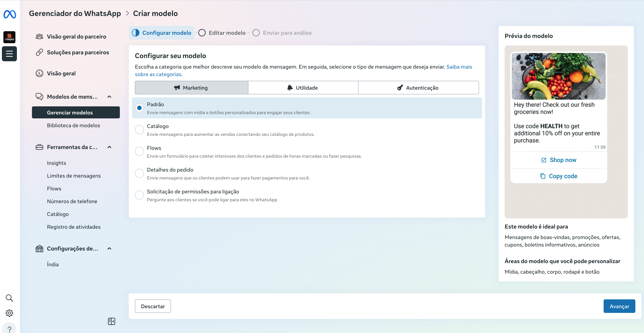Open the hamburger navigation menu
The width and height of the screenshot is (644, 333).
pyautogui.click(x=9, y=54)
